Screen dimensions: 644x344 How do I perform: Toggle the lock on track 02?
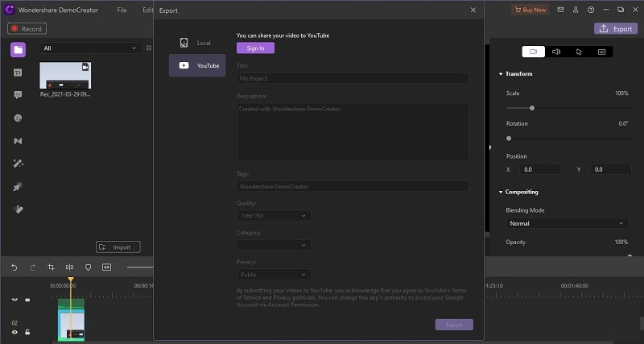click(x=27, y=332)
